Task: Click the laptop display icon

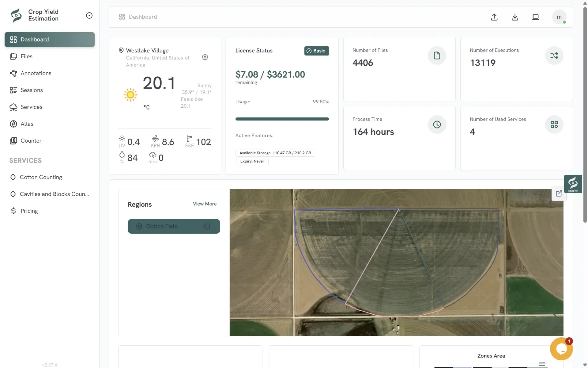Action: coord(535,17)
